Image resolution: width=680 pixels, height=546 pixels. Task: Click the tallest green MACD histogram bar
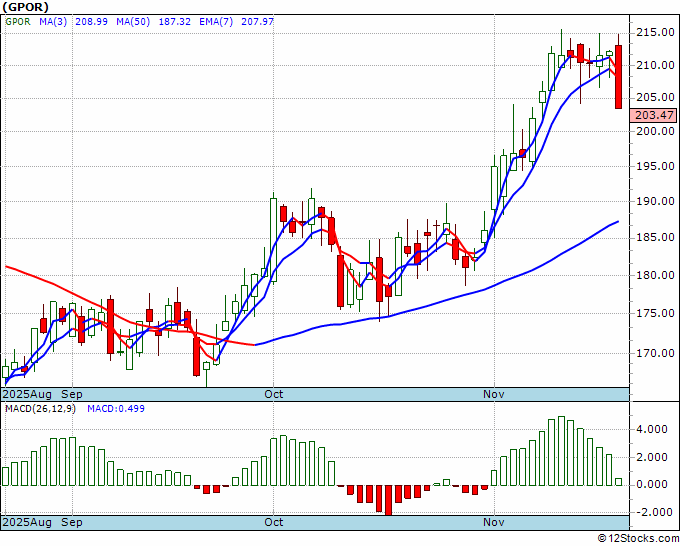tap(561, 451)
